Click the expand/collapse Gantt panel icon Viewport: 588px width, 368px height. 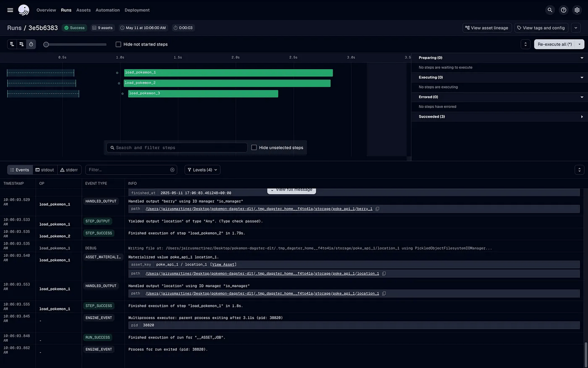tap(526, 44)
